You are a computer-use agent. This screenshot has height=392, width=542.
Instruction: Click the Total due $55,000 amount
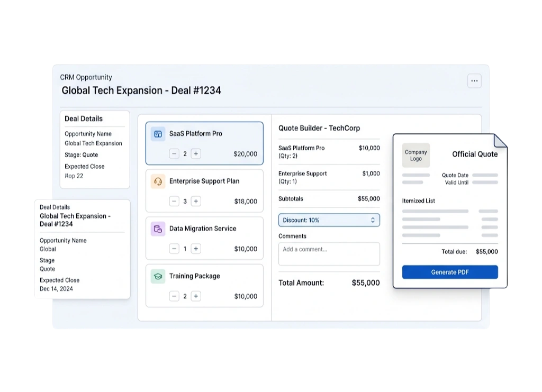487,252
